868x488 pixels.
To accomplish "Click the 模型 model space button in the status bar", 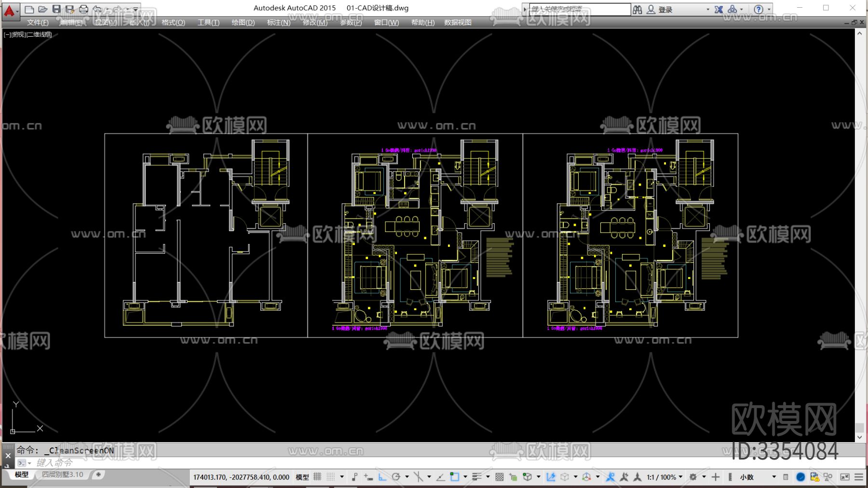I will (302, 477).
